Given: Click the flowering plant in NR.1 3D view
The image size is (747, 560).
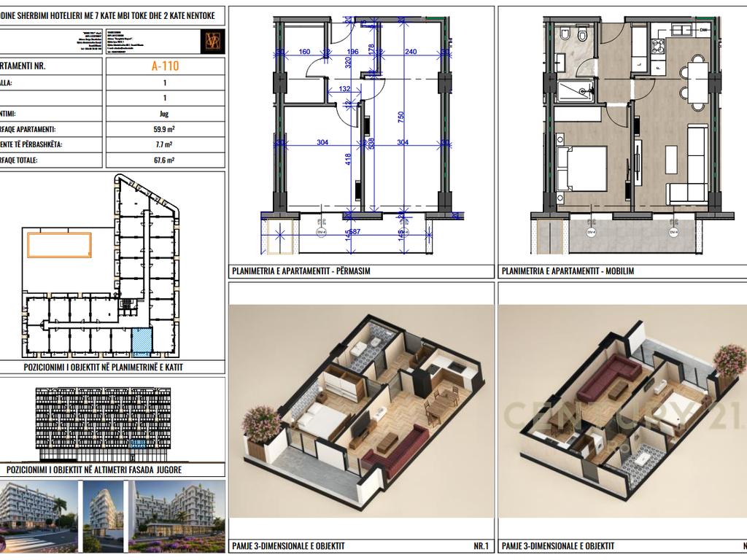Looking at the screenshot, I should click(261, 424).
